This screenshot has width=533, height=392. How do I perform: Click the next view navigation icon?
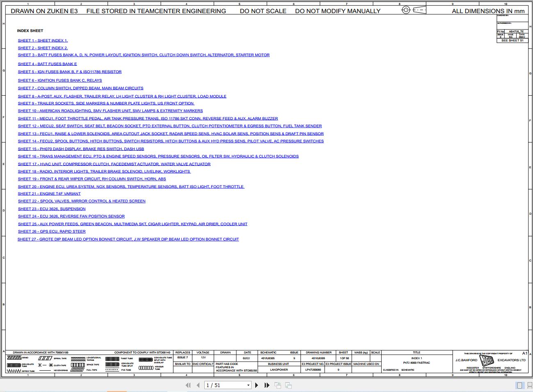[288, 385]
